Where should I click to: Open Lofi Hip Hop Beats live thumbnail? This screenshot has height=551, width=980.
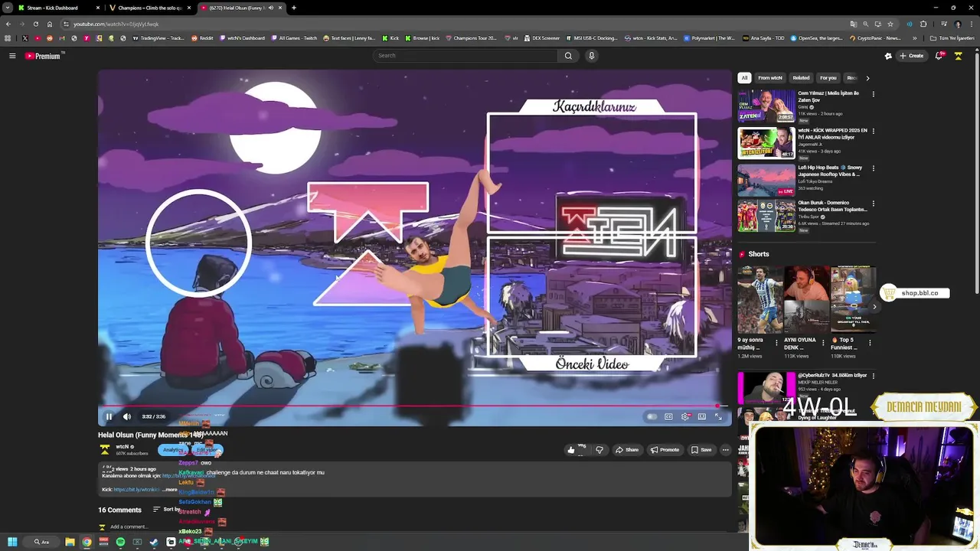(766, 181)
